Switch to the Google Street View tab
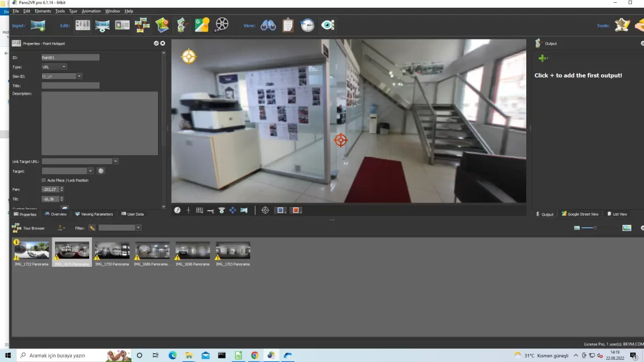The image size is (644, 362). pyautogui.click(x=580, y=214)
